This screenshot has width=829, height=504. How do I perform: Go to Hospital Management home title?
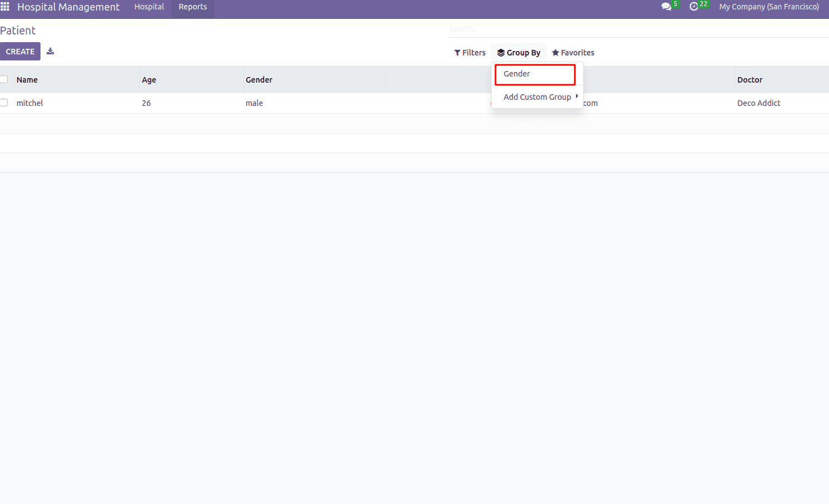68,7
